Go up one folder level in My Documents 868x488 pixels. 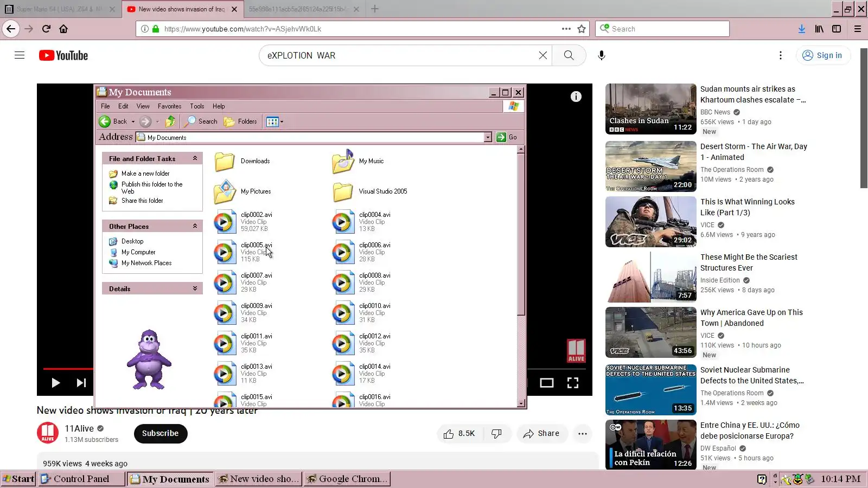[170, 121]
